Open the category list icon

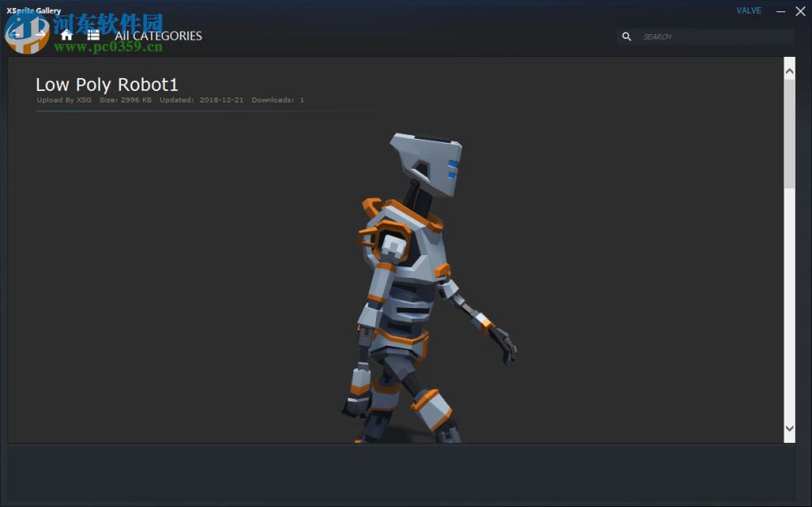click(x=93, y=35)
